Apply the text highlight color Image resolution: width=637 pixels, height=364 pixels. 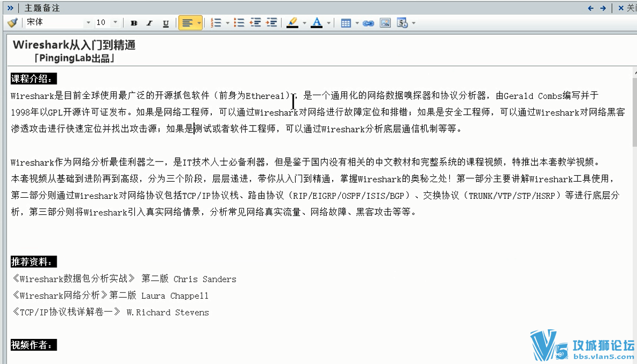click(x=292, y=23)
